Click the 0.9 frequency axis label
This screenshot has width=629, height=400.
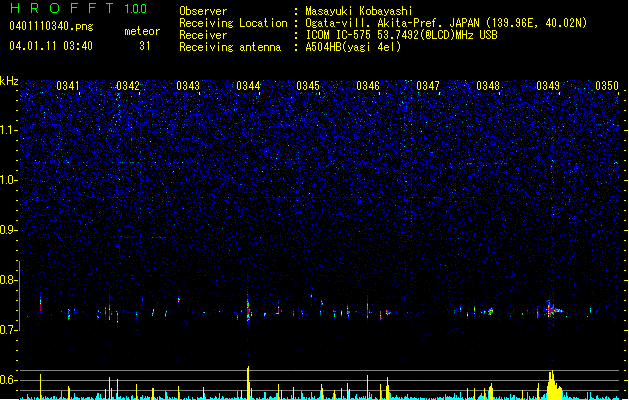pyautogui.click(x=9, y=230)
